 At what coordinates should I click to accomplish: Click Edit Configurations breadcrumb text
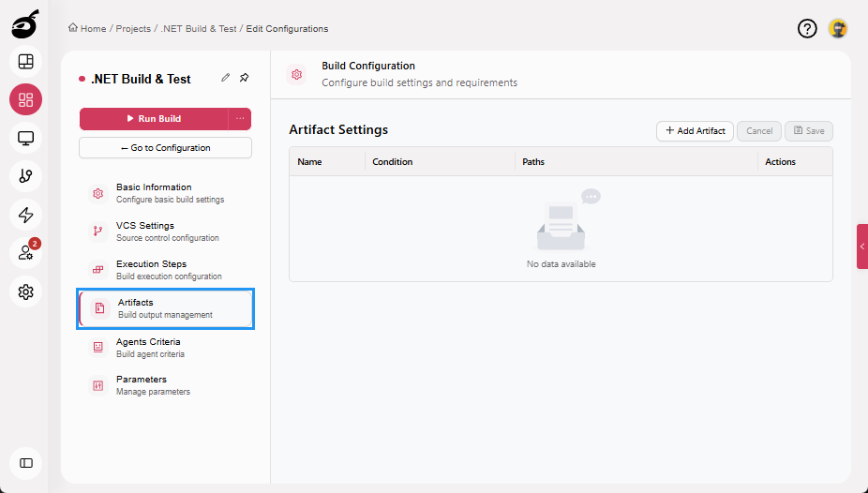(287, 29)
